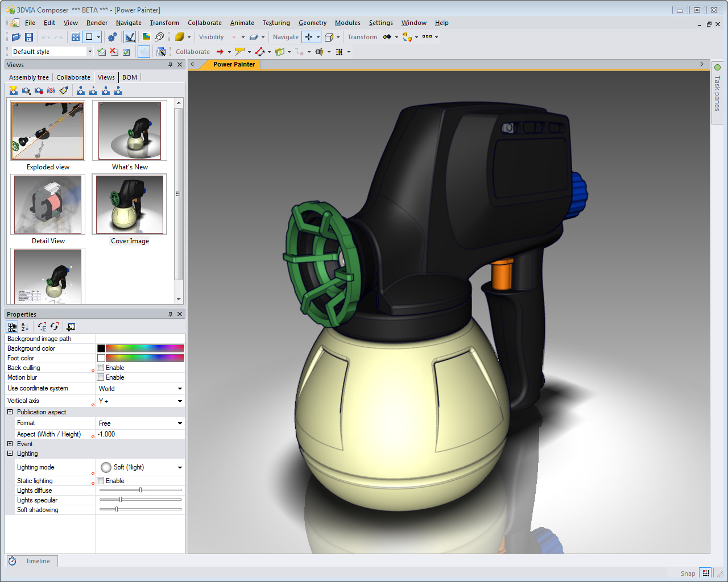The height and width of the screenshot is (582, 728).
Task: Sort properties alphabetically with A-Z icon
Action: tap(25, 327)
